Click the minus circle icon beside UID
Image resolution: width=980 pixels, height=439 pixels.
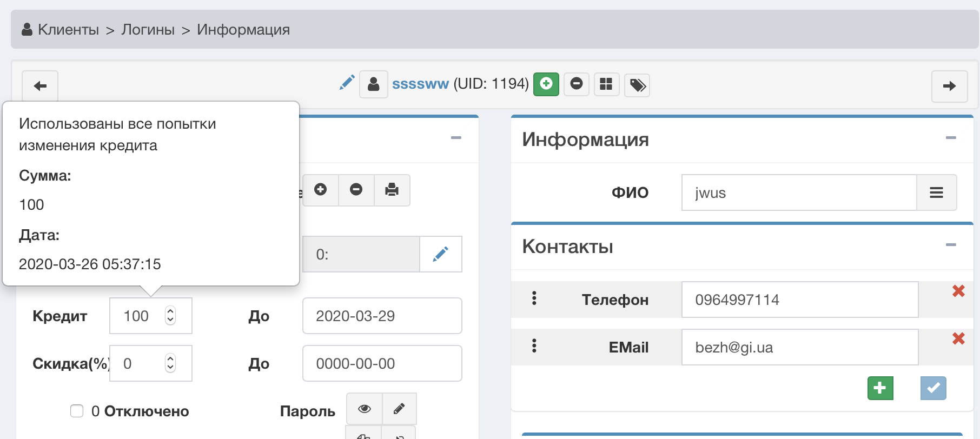point(577,84)
